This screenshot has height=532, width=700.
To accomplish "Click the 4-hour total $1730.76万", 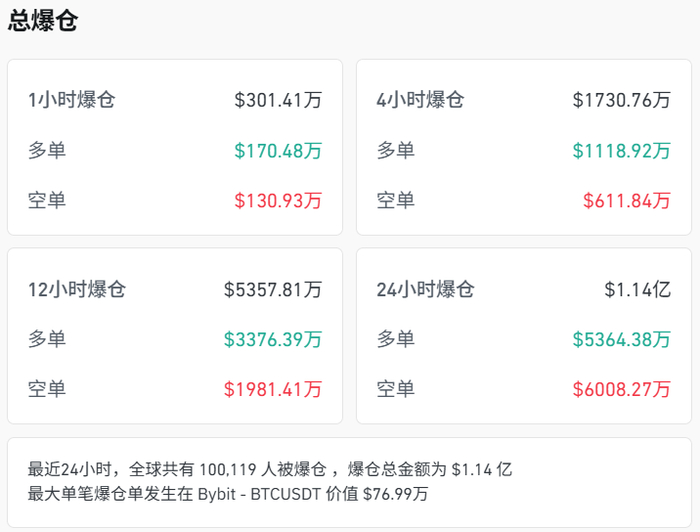I will tap(621, 100).
